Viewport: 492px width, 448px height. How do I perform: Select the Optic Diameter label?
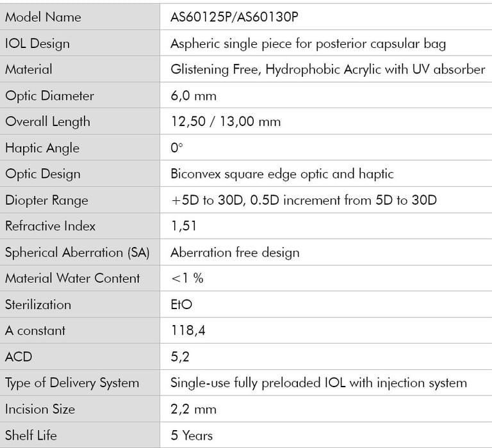point(49,96)
